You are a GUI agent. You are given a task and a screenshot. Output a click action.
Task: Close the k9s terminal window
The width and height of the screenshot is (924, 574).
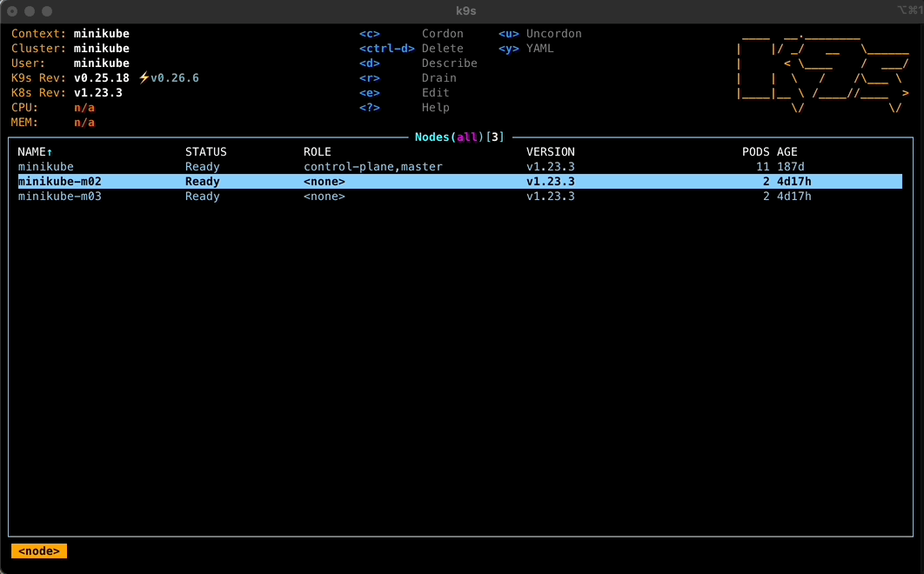(x=12, y=11)
